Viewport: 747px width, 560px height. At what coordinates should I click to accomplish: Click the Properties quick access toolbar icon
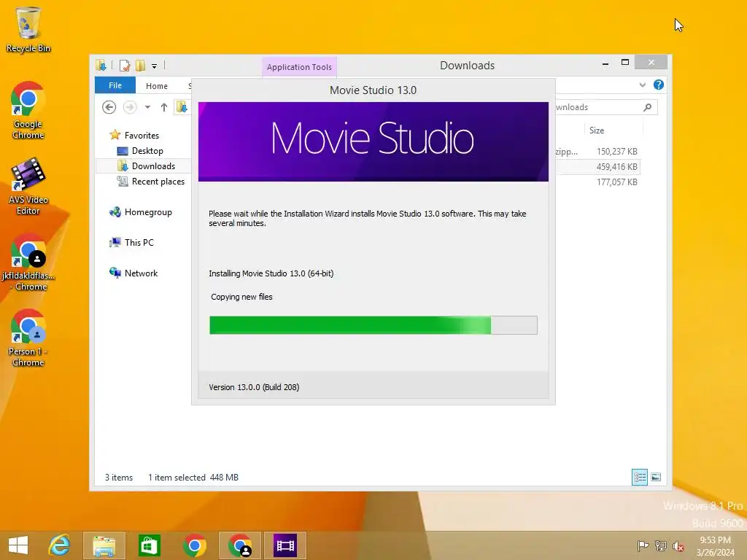[124, 65]
